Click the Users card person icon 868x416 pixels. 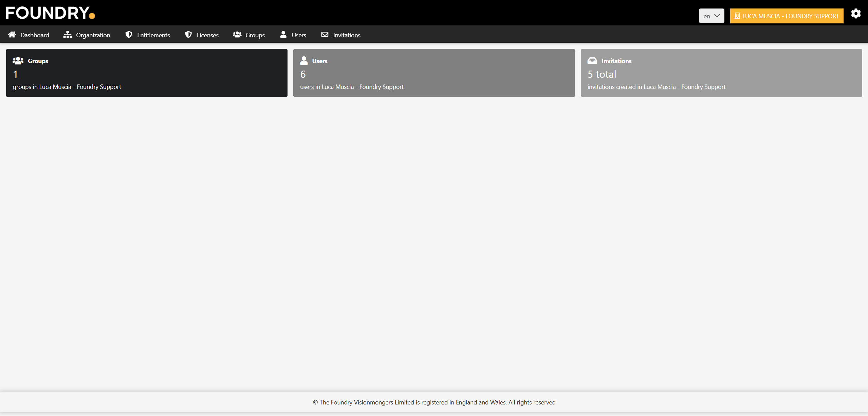(304, 61)
